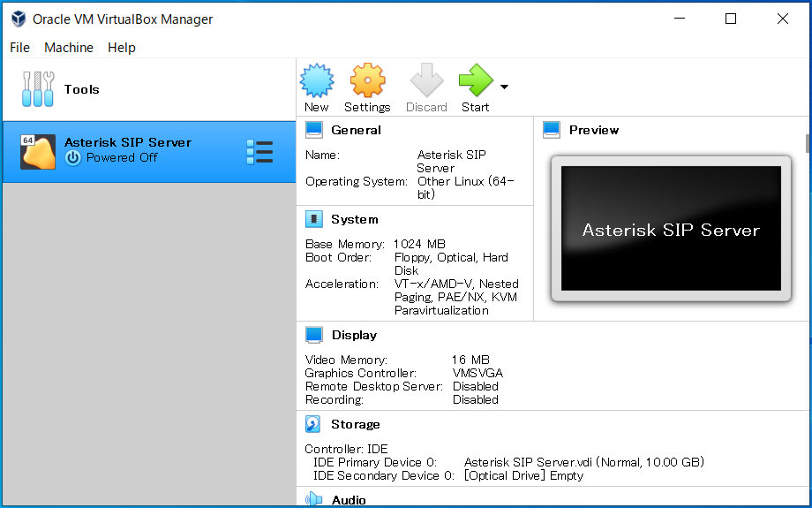Screen dimensions: 812x508
Task: Open the System section header link
Action: (355, 219)
